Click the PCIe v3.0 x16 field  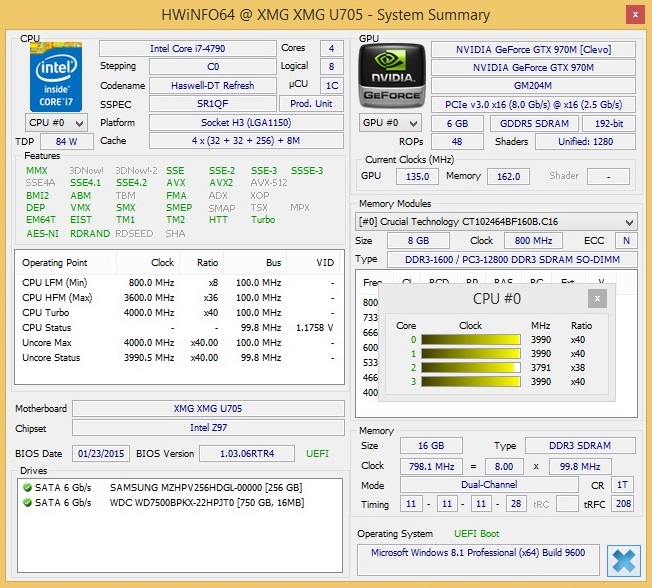[x=533, y=104]
